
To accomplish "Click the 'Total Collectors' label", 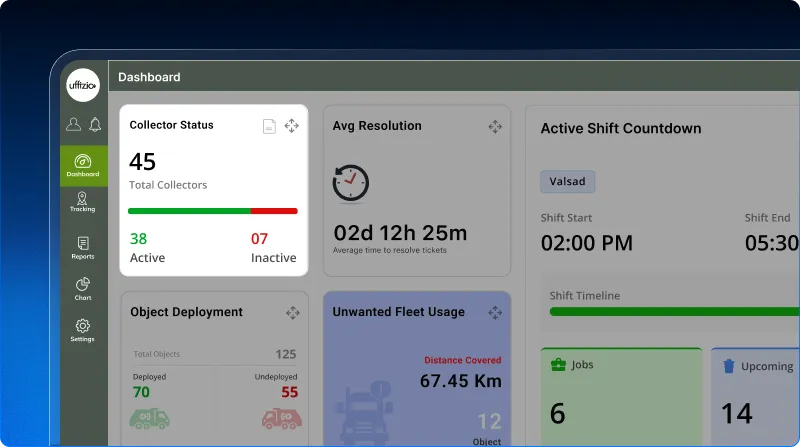I will [x=168, y=185].
